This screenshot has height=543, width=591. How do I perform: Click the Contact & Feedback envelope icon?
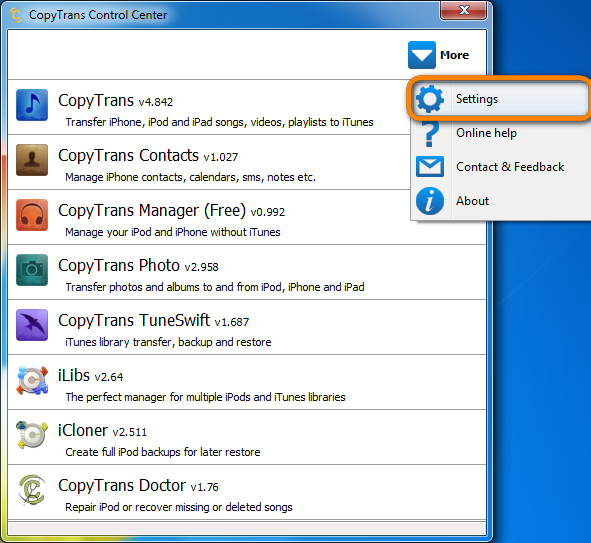click(430, 167)
